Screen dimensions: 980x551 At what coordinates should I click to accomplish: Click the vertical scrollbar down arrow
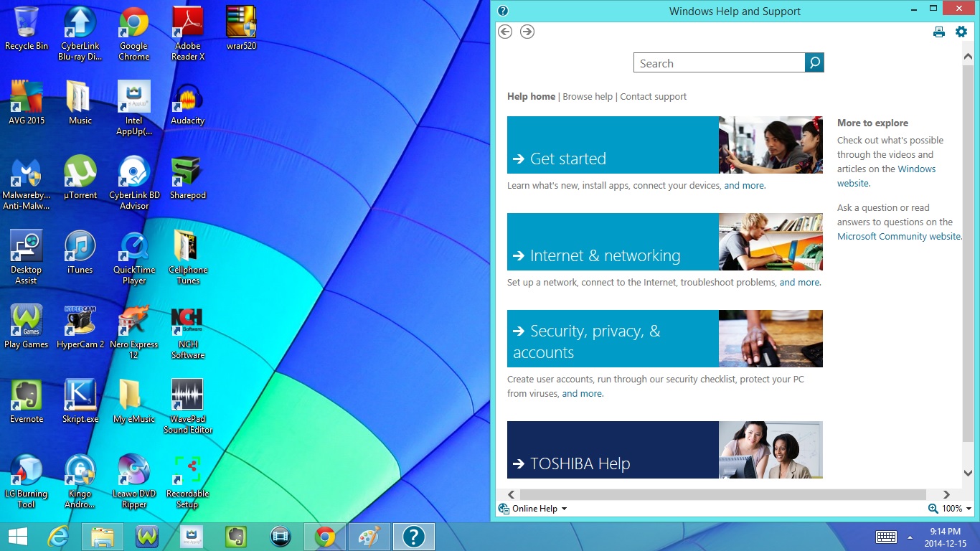pyautogui.click(x=968, y=474)
